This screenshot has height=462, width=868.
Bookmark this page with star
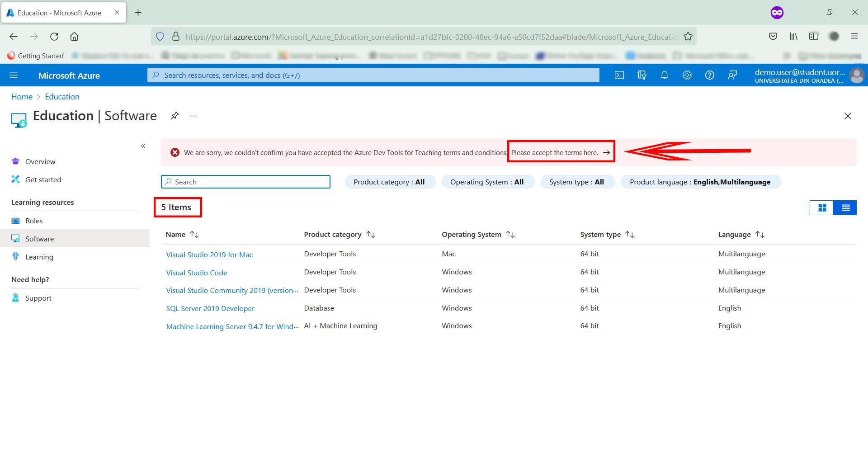click(x=688, y=37)
